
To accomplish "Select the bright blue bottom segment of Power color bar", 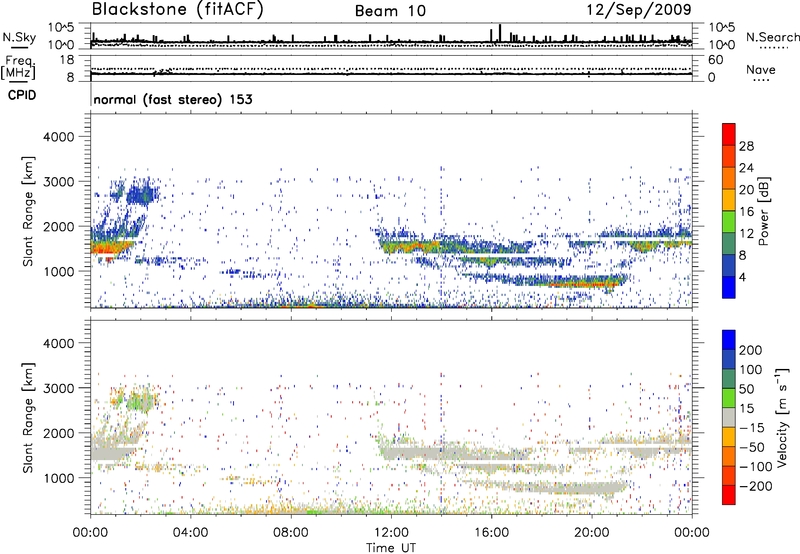I will tap(729, 287).
